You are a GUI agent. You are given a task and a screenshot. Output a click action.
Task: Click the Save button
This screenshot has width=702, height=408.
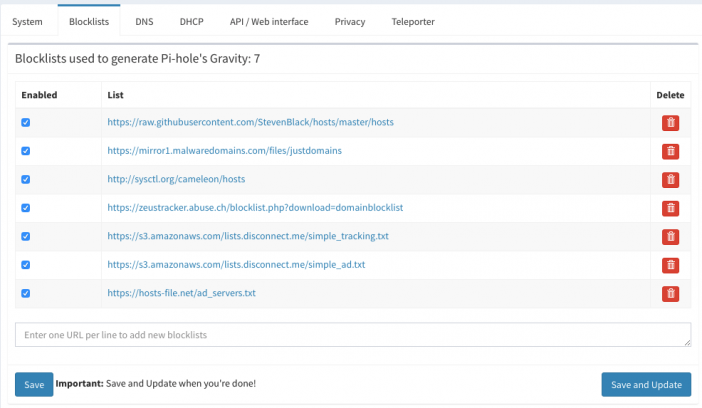click(34, 384)
